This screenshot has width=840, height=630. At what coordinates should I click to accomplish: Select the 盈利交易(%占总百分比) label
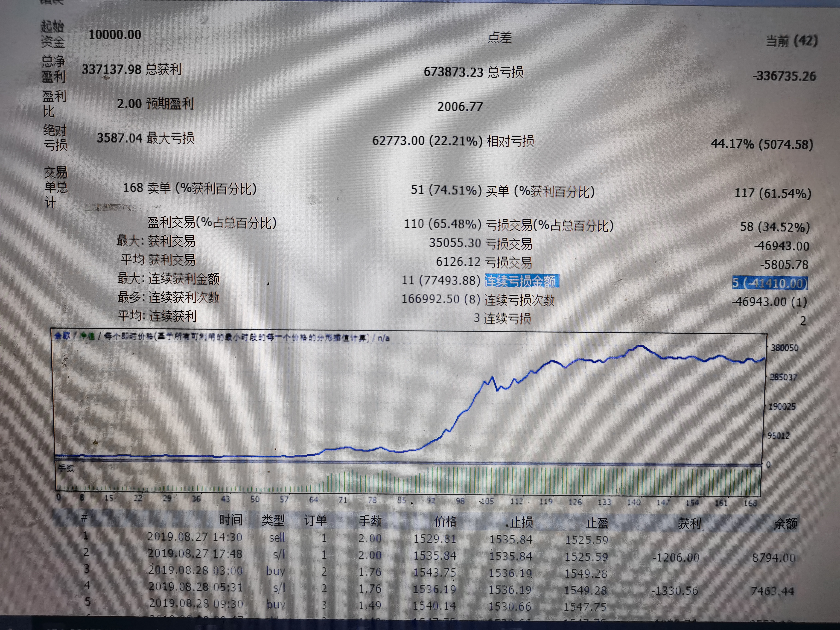coord(212,222)
